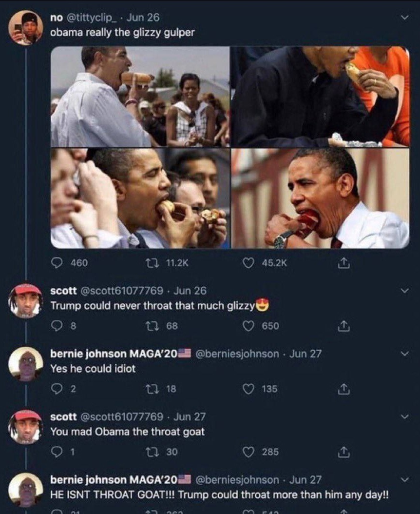Like the original glizzy gulper tweet

[248, 262]
